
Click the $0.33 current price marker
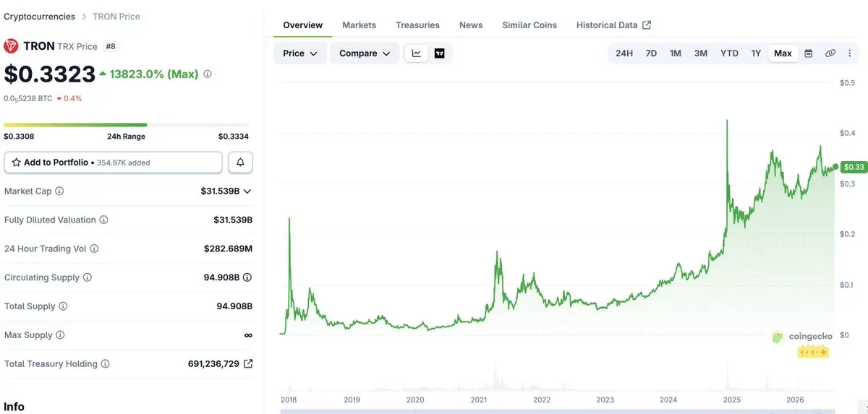(854, 167)
